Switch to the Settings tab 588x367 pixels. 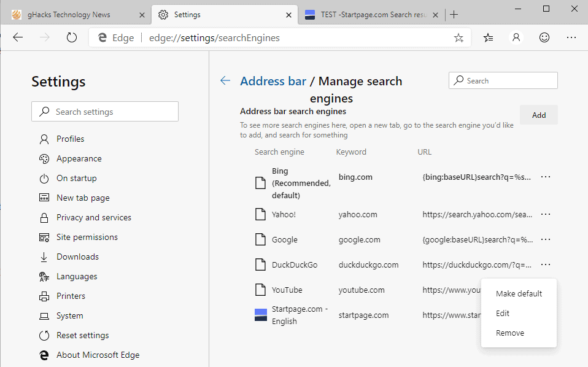[x=224, y=15]
